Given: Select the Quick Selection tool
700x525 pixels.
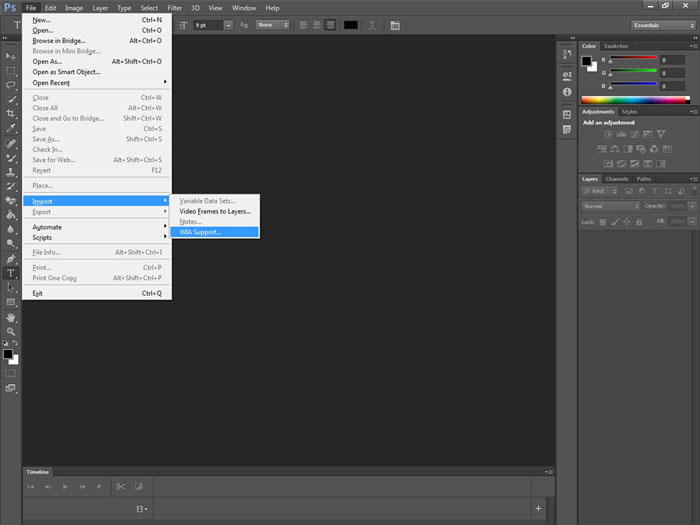Looking at the screenshot, I should (x=11, y=100).
